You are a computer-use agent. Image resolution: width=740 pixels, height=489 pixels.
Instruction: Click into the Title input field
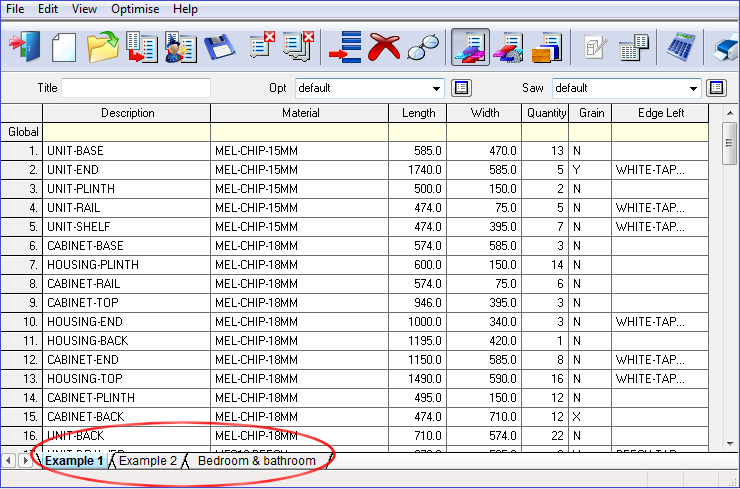coord(136,88)
